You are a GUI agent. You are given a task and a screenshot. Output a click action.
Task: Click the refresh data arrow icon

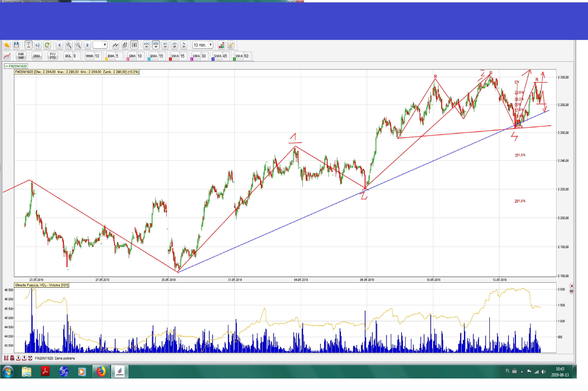(x=47, y=45)
